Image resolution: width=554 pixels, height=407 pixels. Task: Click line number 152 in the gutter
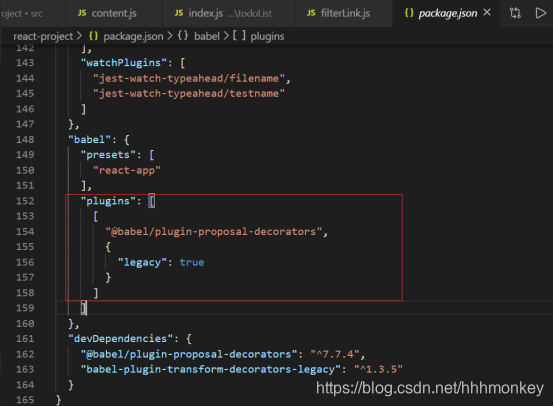(25, 201)
